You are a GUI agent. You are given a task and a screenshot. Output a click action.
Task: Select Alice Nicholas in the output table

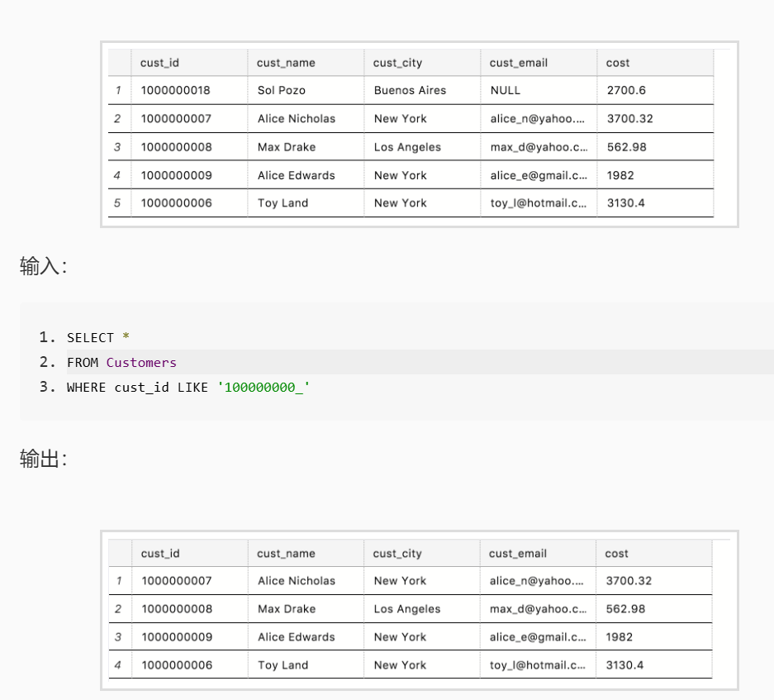(x=306, y=580)
